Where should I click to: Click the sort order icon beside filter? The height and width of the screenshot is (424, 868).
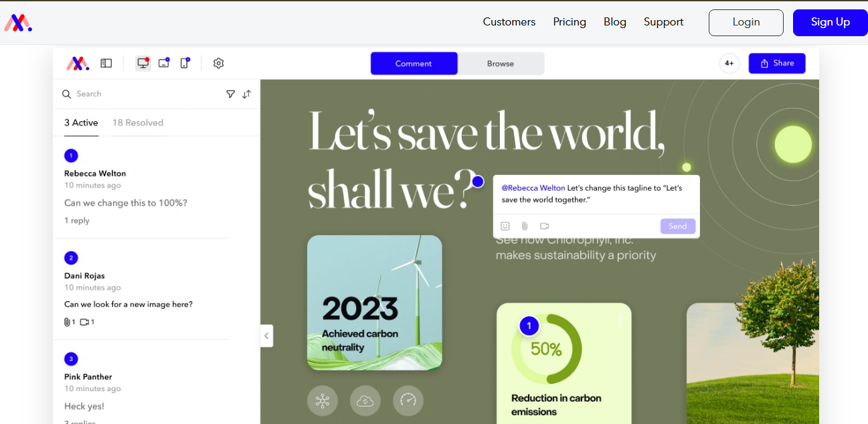point(246,94)
